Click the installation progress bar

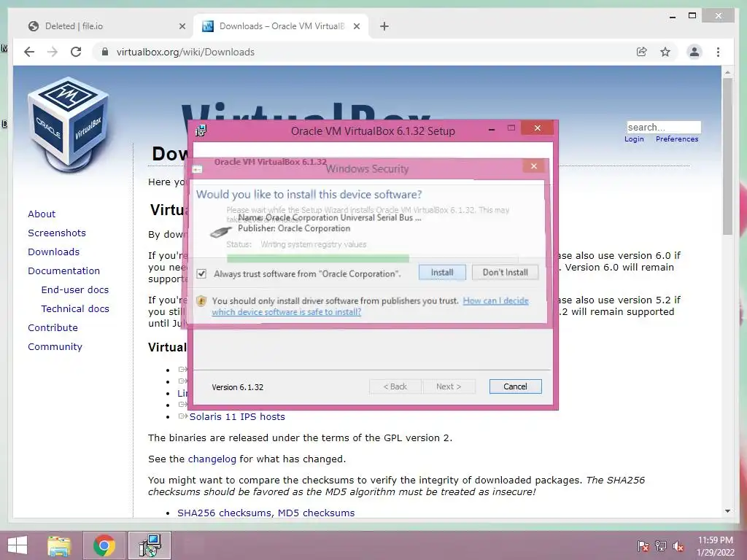[x=372, y=259]
